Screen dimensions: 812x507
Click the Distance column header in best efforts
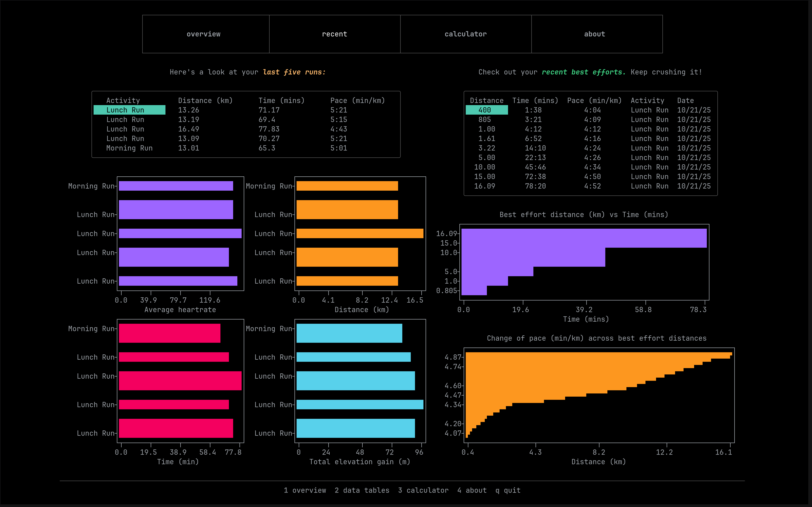tap(487, 101)
